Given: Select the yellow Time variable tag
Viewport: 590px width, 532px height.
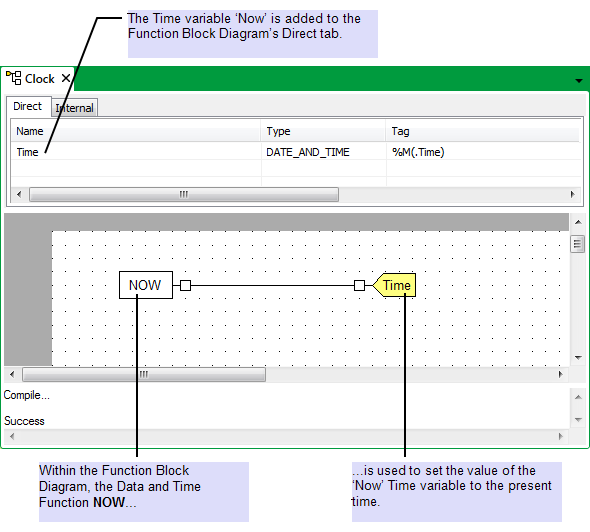Looking at the screenshot, I should click(394, 285).
